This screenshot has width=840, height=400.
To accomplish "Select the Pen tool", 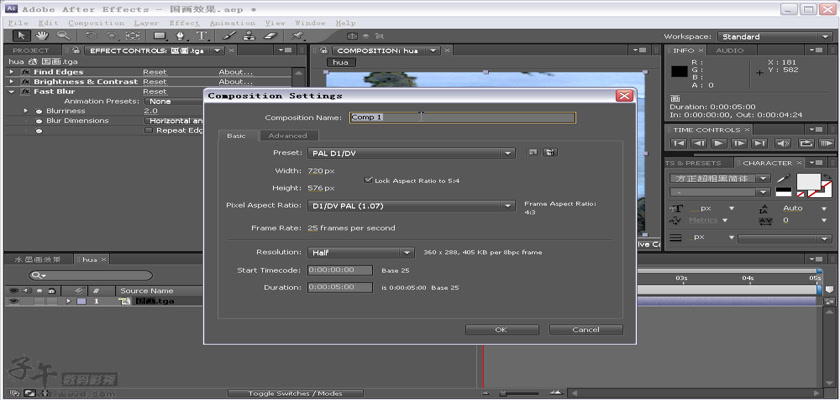I will click(181, 36).
